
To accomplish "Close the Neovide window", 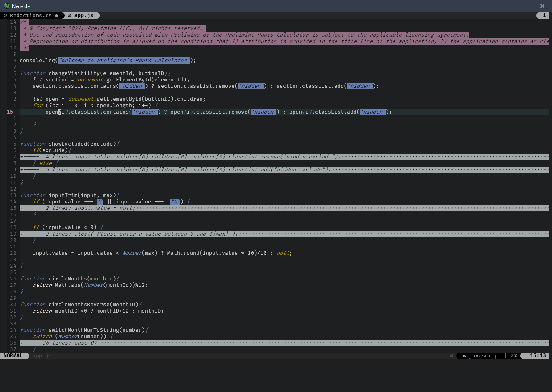I will (542, 6).
